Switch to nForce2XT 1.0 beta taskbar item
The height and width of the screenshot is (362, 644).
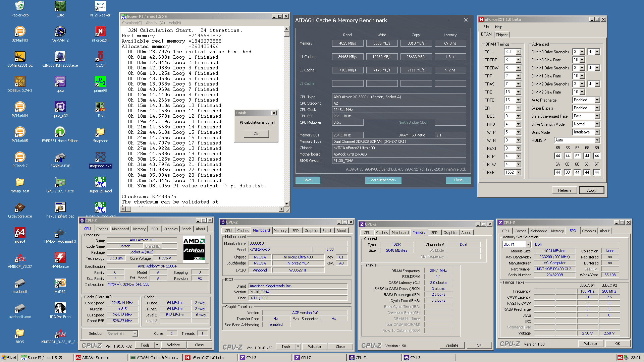coord(210,358)
